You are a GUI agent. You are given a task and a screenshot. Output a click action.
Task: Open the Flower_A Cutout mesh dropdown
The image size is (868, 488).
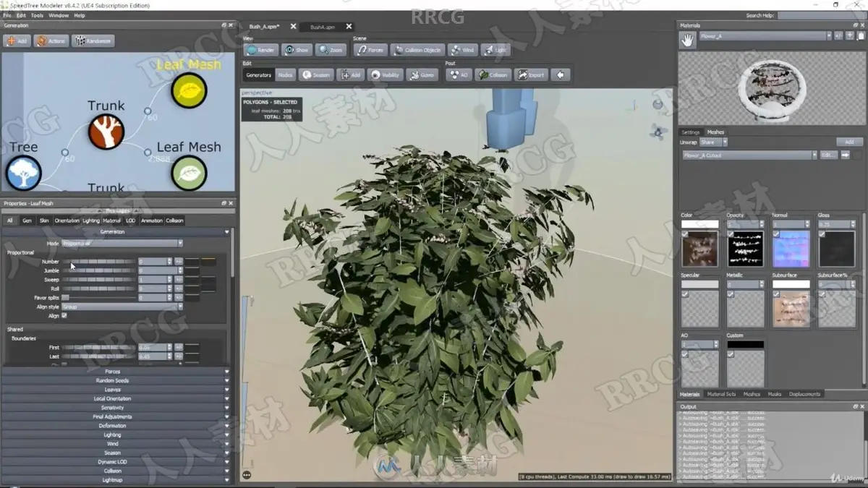(749, 155)
